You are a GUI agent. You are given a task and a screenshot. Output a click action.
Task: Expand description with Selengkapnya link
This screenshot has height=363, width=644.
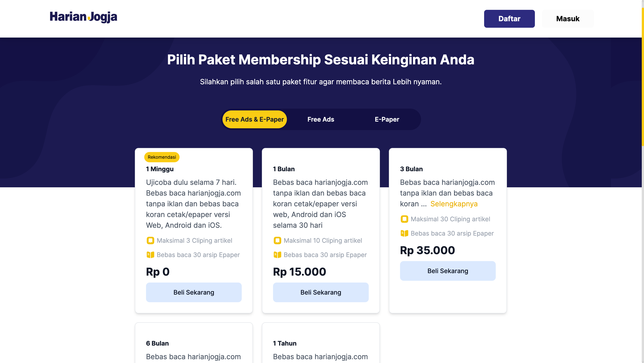454,204
